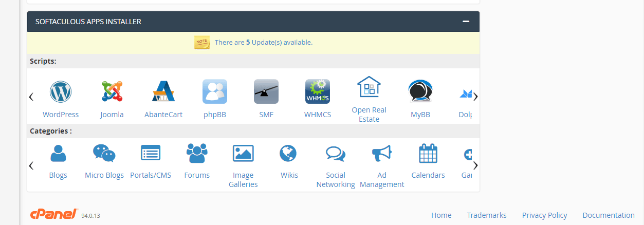Click the Categories : section heading

[x=51, y=131]
